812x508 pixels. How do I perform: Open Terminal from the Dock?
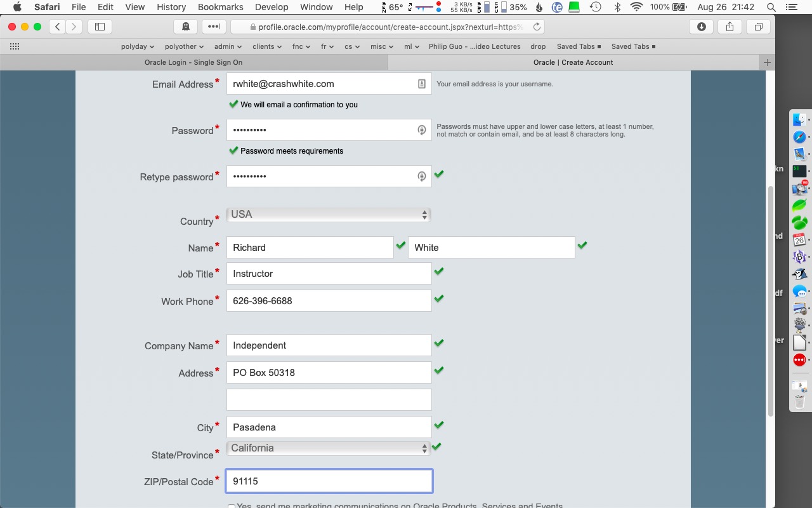tap(799, 171)
